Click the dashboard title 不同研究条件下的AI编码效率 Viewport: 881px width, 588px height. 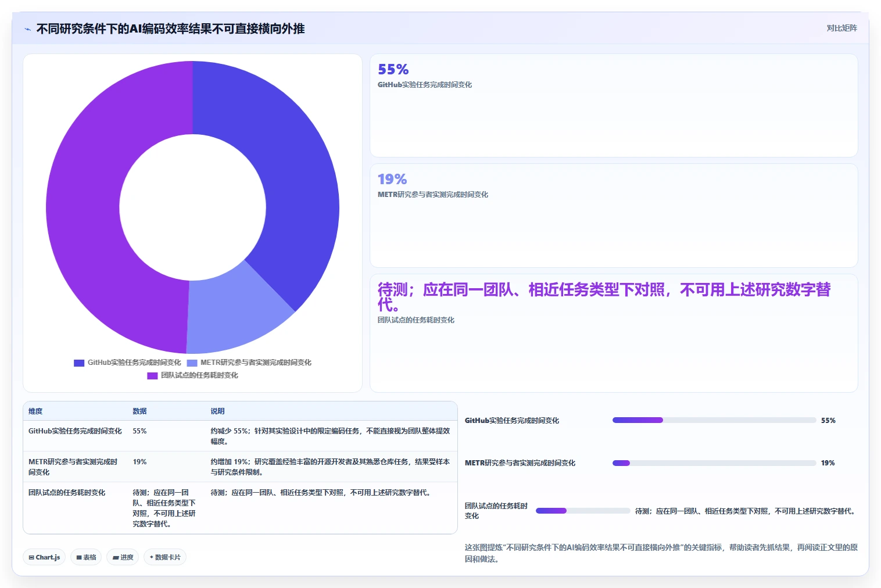170,28
